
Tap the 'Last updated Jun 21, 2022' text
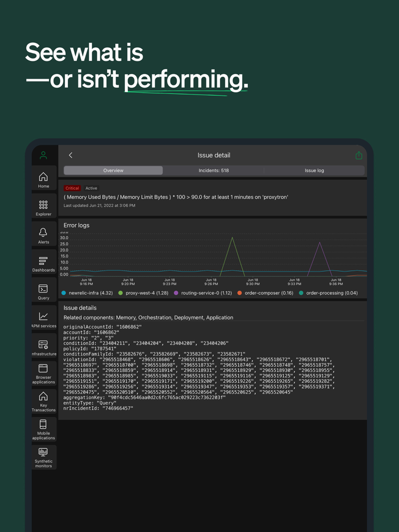99,205
